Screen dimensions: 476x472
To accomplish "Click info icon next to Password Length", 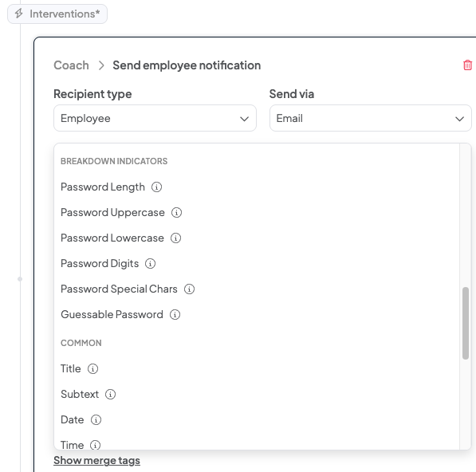I will (156, 187).
